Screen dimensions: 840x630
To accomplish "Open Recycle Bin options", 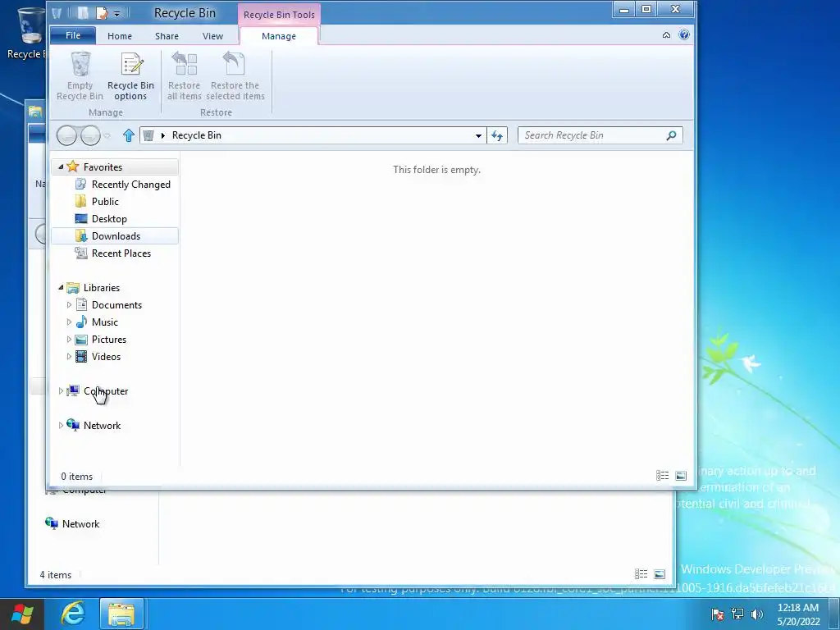I will tap(130, 75).
